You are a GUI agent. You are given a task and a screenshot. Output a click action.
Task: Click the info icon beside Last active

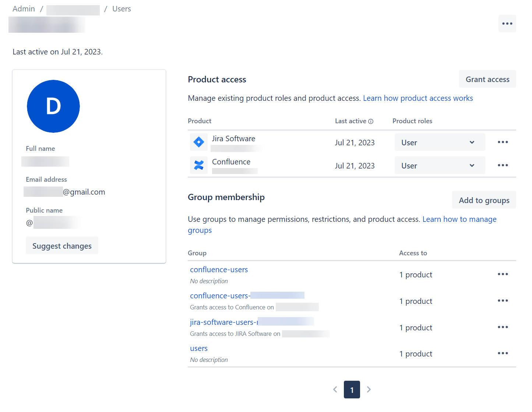pos(371,121)
